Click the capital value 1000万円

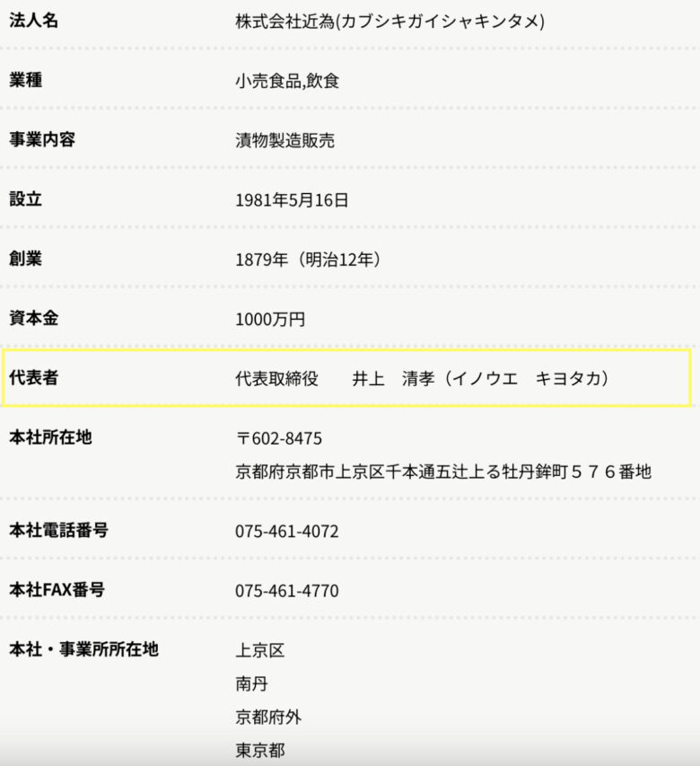pos(270,320)
